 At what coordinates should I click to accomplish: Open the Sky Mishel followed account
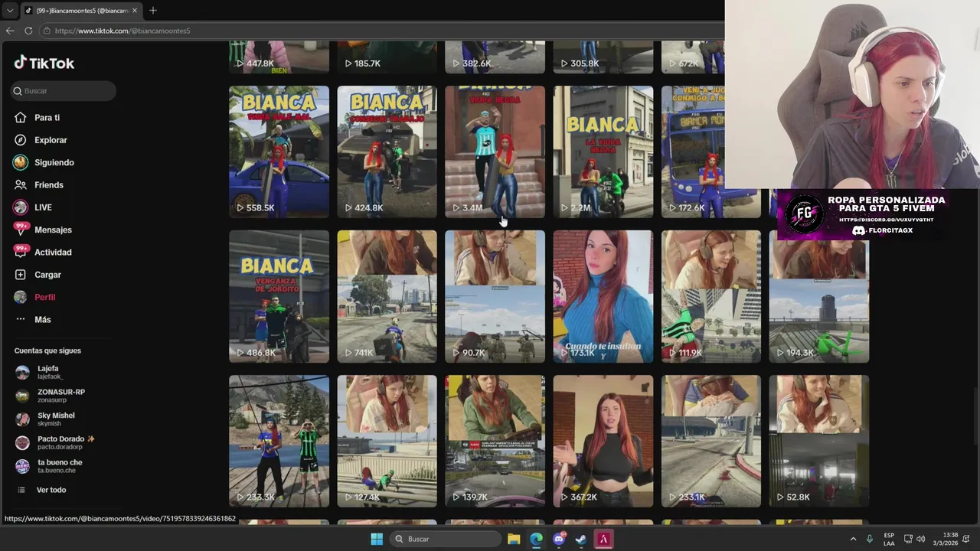(x=46, y=419)
